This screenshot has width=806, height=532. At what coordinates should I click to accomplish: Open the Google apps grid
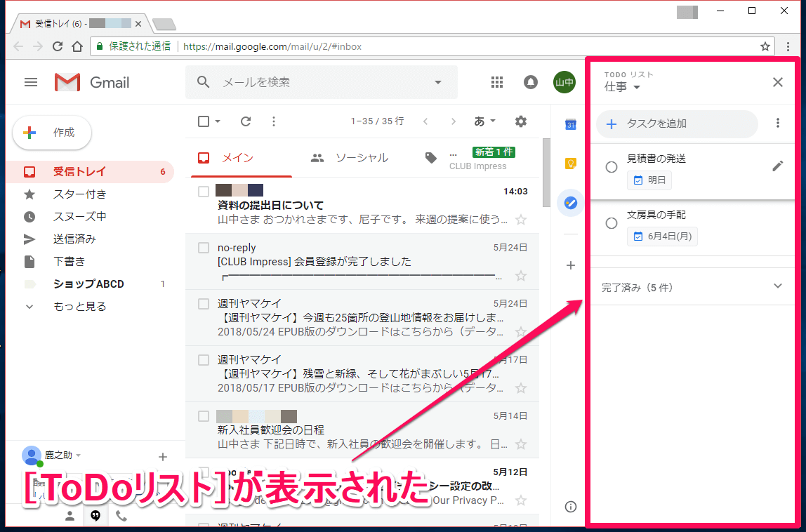[497, 82]
